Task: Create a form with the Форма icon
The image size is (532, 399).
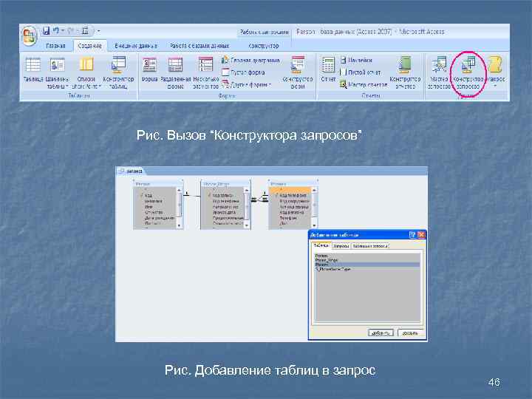Action: [149, 70]
